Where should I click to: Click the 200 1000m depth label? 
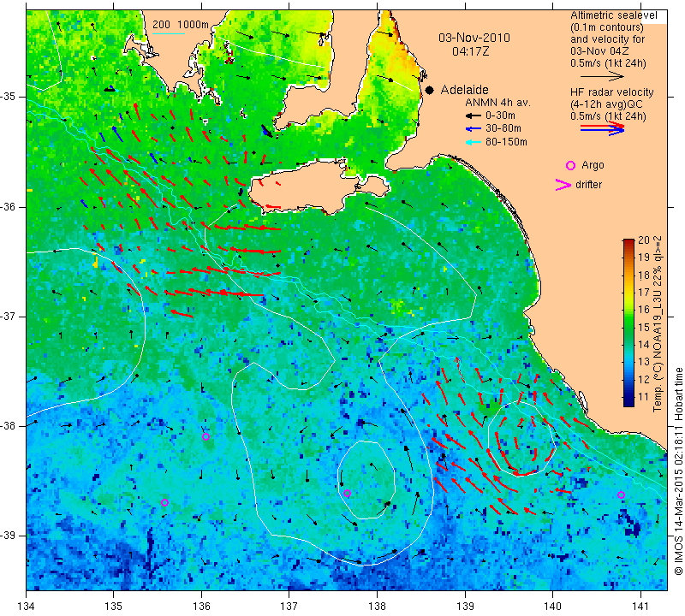(181, 25)
